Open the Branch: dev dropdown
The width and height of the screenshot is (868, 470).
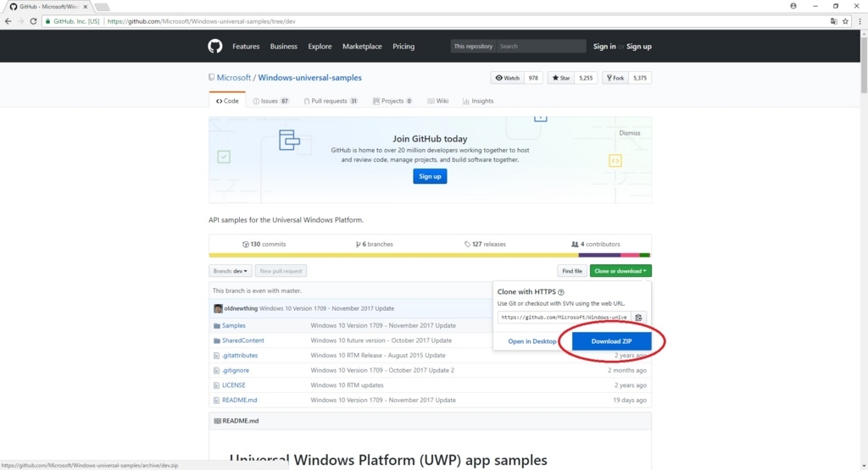[x=231, y=271]
